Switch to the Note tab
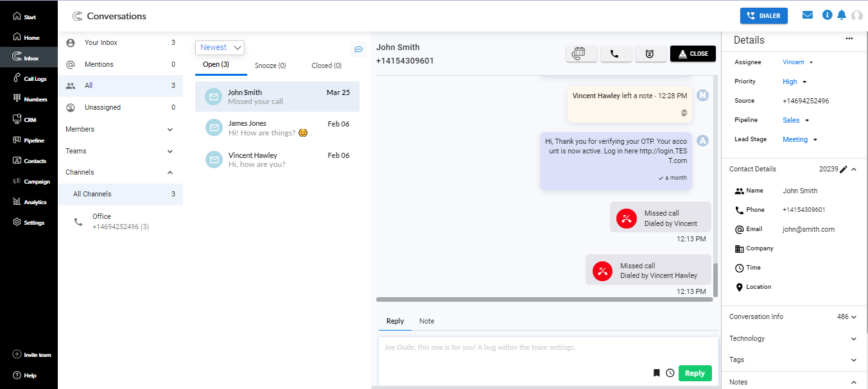868x389 pixels. tap(426, 321)
